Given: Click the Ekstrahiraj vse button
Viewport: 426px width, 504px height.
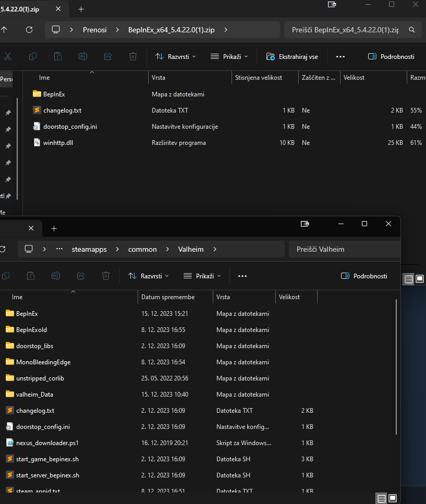Looking at the screenshot, I should pyautogui.click(x=291, y=56).
